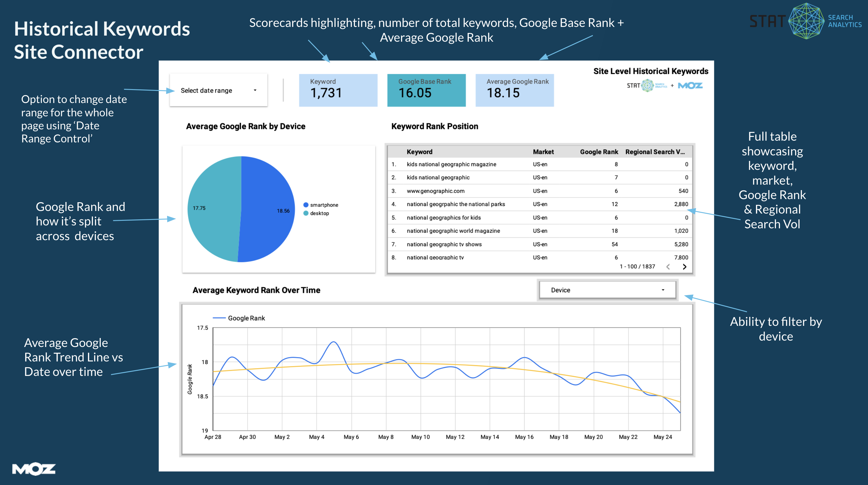The image size is (868, 485).
Task: Click the next page arrow in the keyword table
Action: tap(685, 267)
